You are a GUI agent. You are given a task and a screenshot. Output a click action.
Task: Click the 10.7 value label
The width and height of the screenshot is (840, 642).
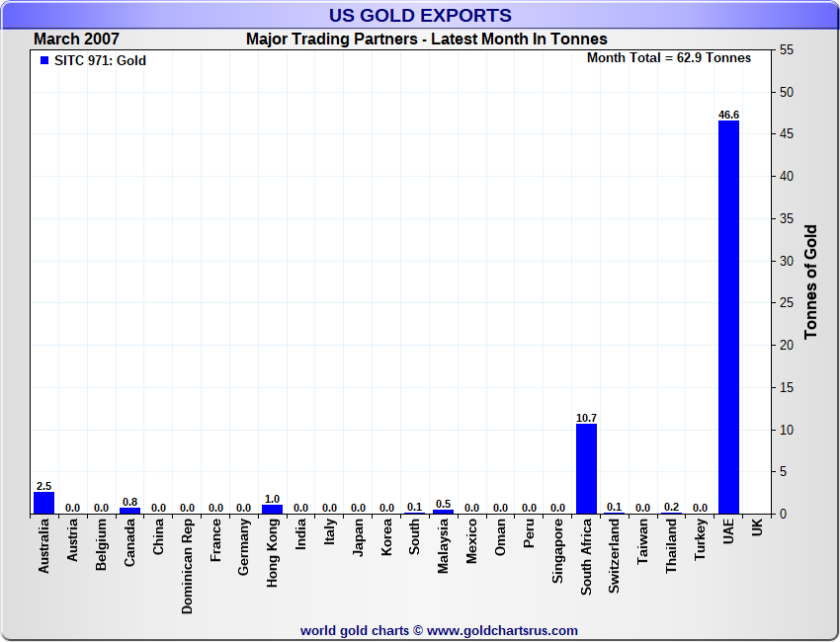[x=586, y=418]
